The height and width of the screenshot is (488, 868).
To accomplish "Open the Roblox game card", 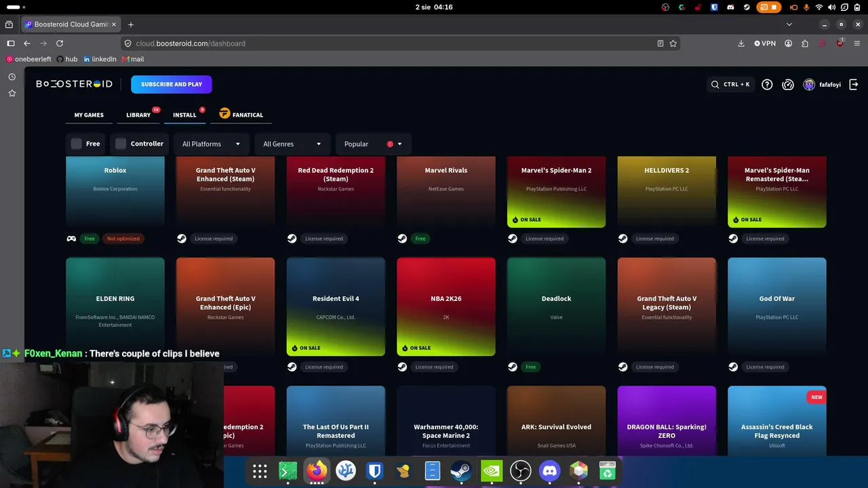I will point(115,192).
